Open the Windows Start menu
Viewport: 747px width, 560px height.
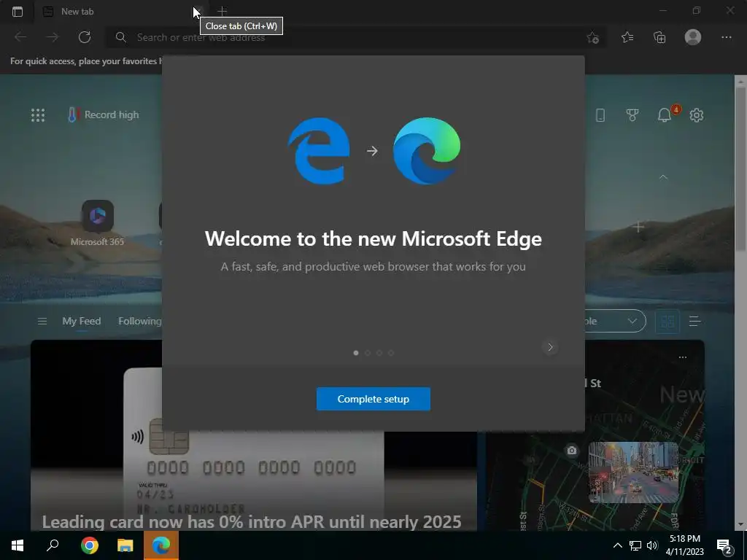(18, 545)
